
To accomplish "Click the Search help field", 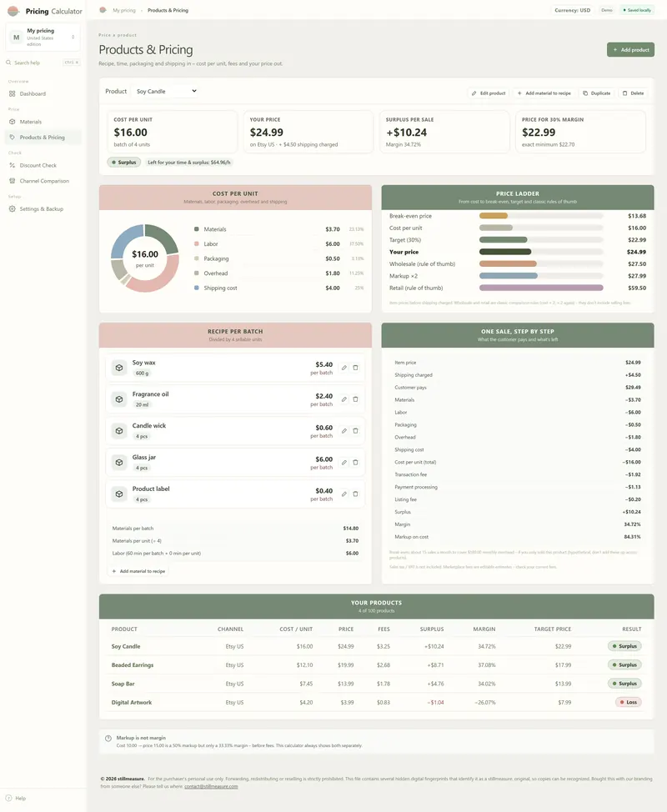I will (43, 63).
